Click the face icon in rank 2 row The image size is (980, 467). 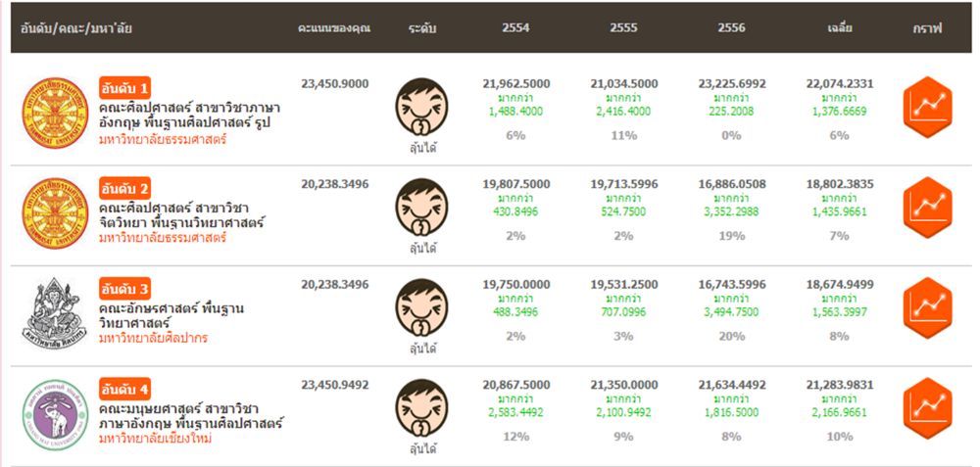[x=423, y=208]
